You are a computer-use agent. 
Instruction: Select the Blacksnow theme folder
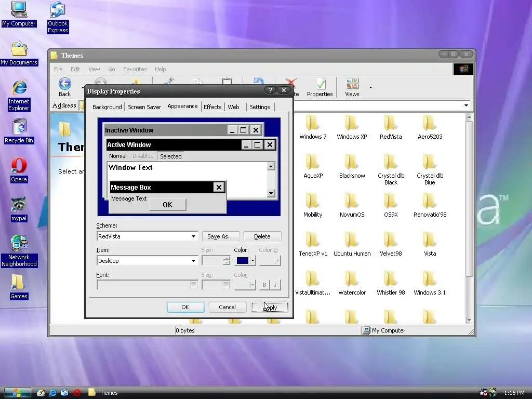coord(352,166)
